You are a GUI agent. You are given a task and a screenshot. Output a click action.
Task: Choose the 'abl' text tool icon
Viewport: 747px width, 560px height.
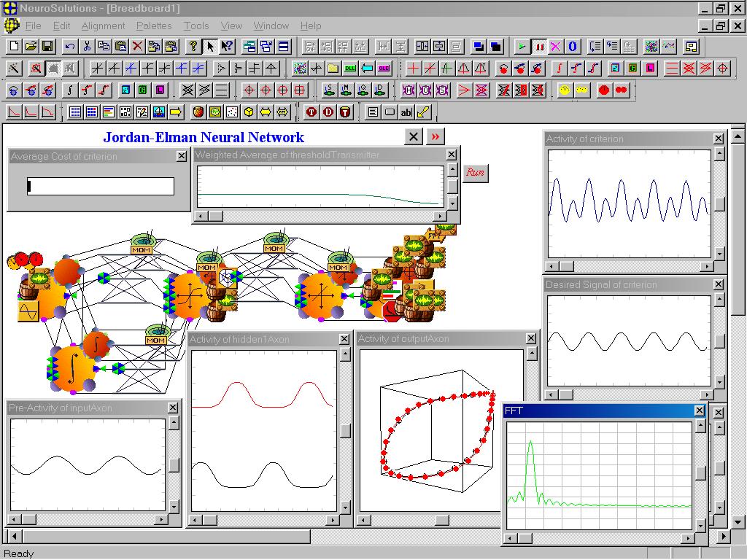406,112
